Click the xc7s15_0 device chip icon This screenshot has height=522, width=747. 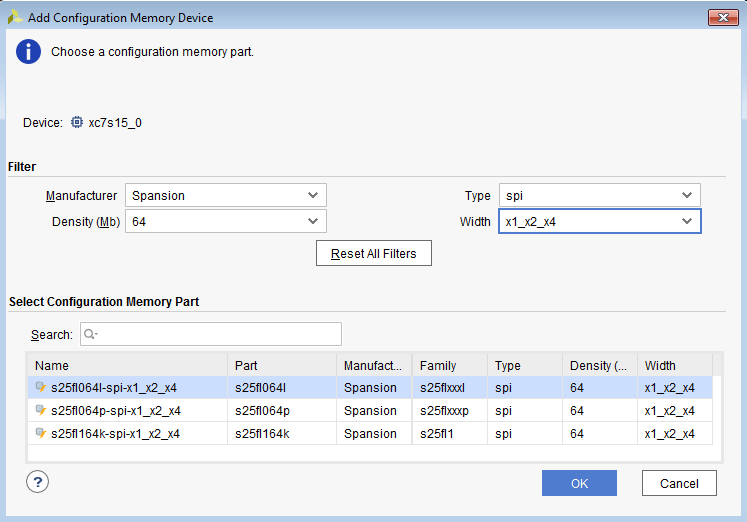(x=77, y=123)
